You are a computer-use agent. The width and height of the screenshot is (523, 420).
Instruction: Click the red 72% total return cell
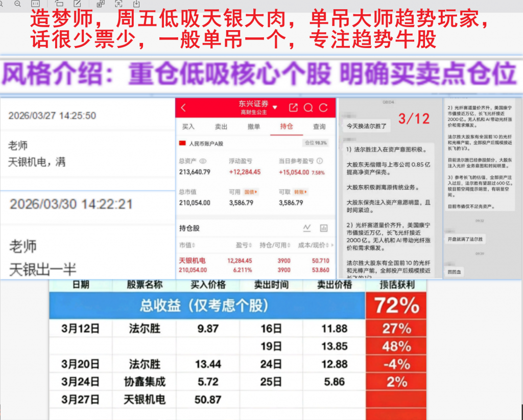tap(396, 305)
